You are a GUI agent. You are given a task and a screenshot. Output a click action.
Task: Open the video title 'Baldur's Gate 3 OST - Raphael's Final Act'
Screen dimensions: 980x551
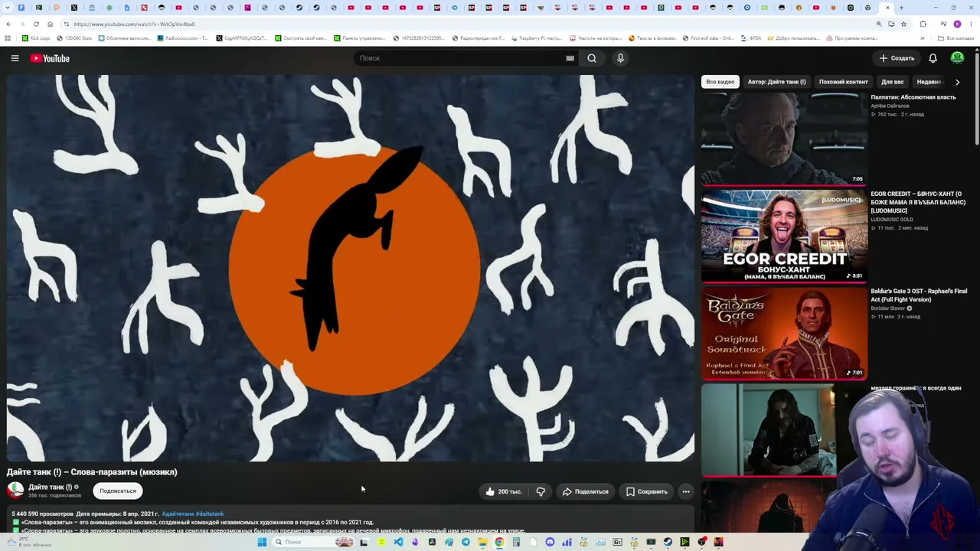pyautogui.click(x=918, y=295)
